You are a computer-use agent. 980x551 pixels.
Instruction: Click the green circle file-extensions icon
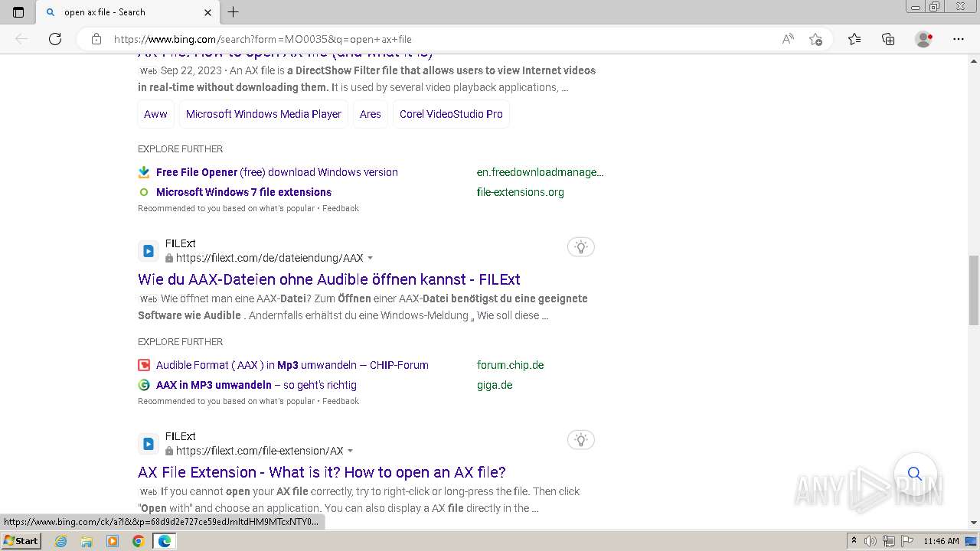click(144, 192)
